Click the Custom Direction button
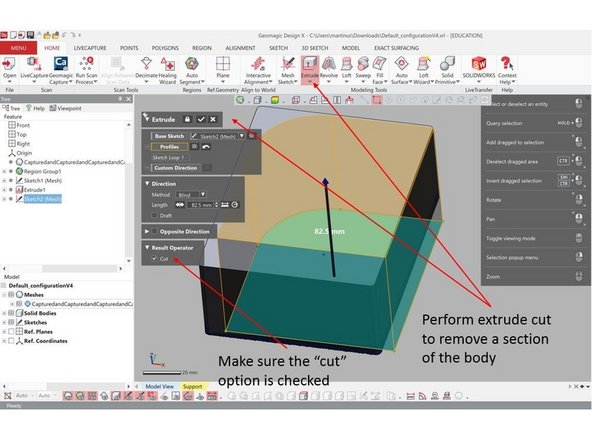This screenshot has height=444, width=592. coord(176,168)
